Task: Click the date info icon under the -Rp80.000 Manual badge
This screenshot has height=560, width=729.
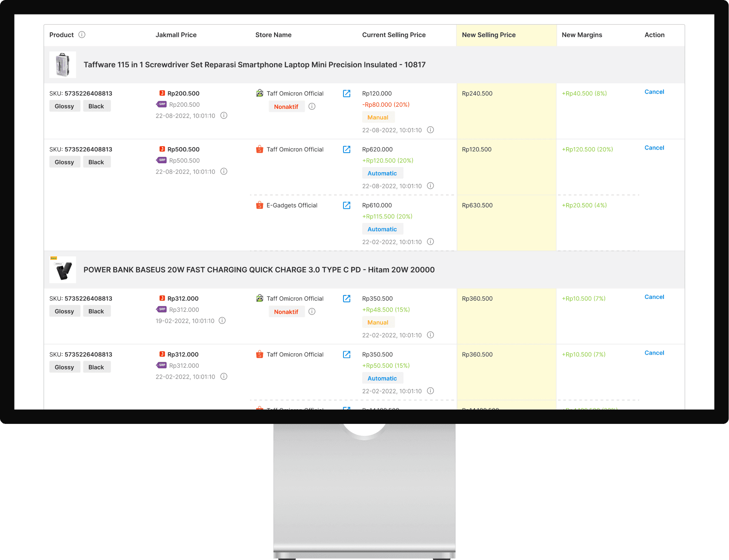Action: coord(431,130)
